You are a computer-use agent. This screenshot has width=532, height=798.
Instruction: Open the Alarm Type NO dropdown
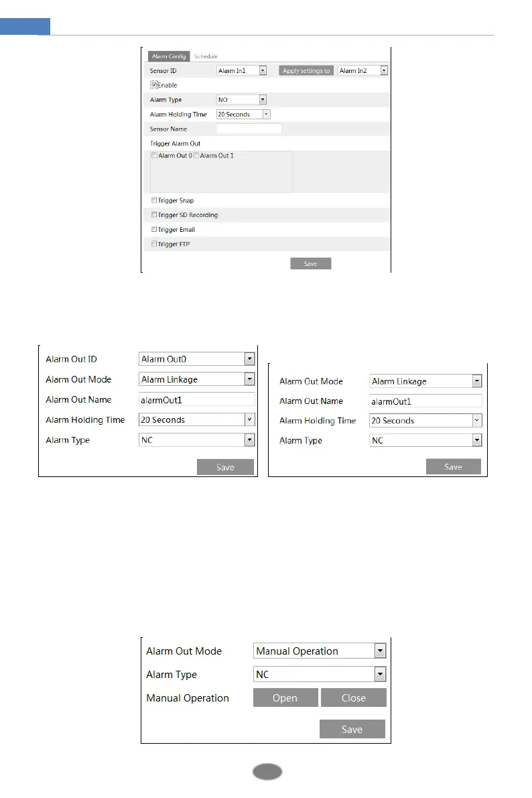241,100
